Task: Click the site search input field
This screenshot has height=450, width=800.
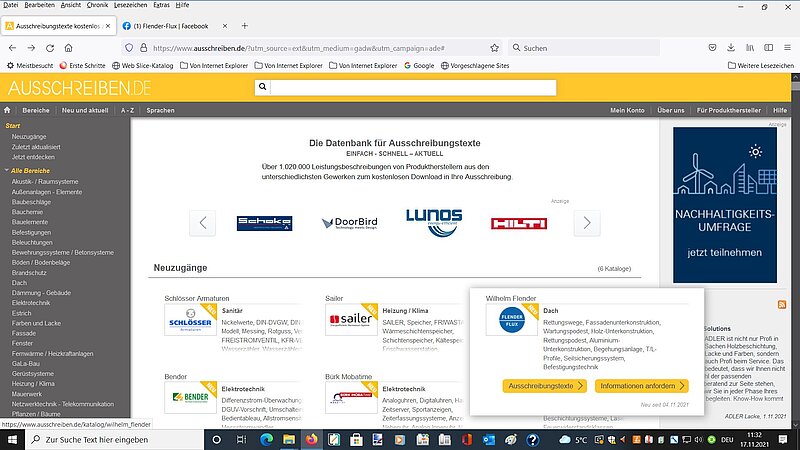Action: coord(413,87)
